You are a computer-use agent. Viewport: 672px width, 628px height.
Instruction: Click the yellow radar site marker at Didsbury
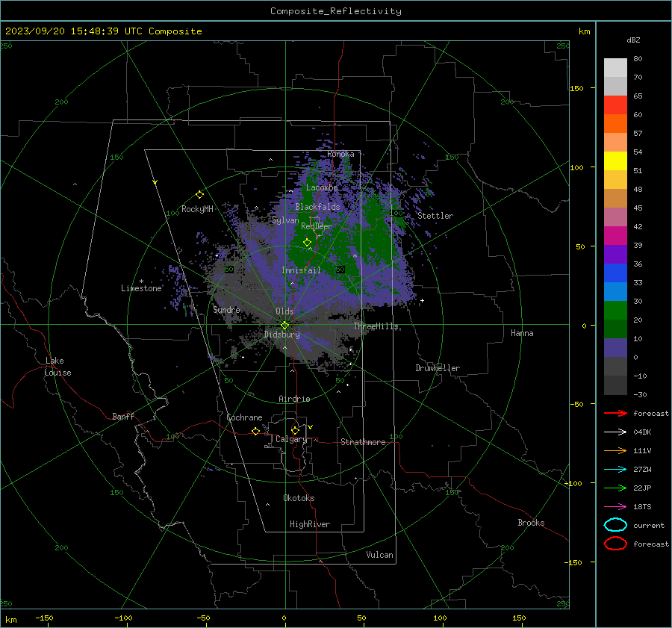(284, 326)
